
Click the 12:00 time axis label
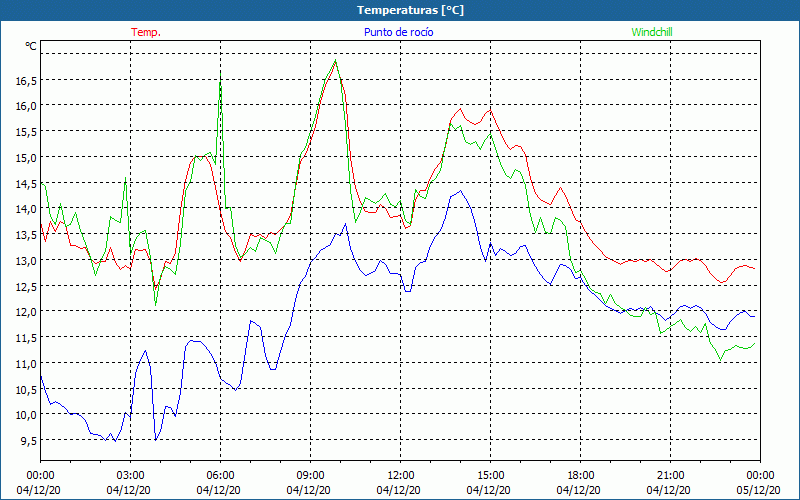tap(401, 475)
